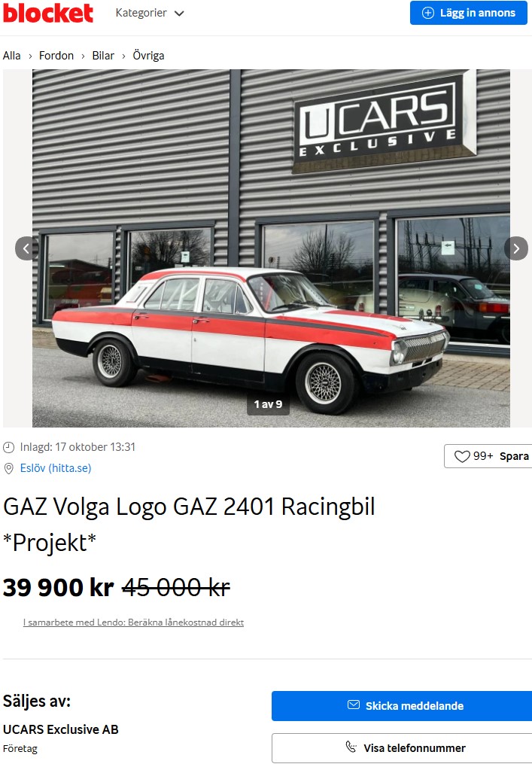The width and height of the screenshot is (532, 767).
Task: Click the blocket logo
Action: click(x=48, y=14)
